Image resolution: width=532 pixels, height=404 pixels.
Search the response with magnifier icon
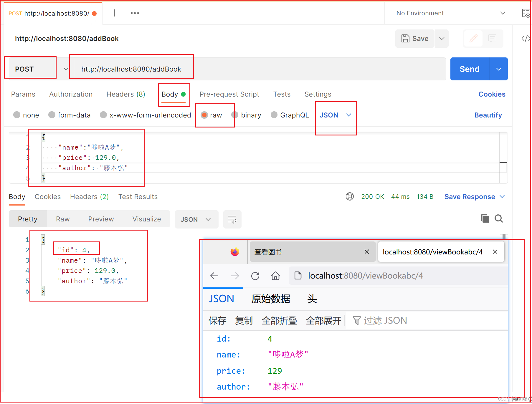pyautogui.click(x=499, y=218)
